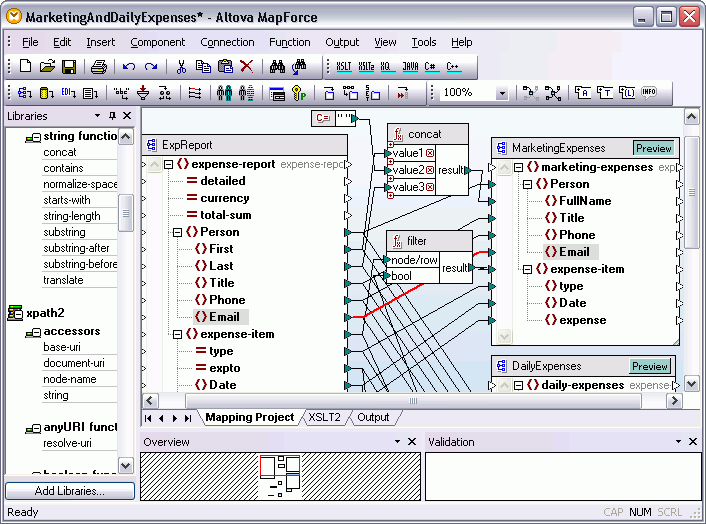Remove value1 input from concat function

(x=430, y=153)
